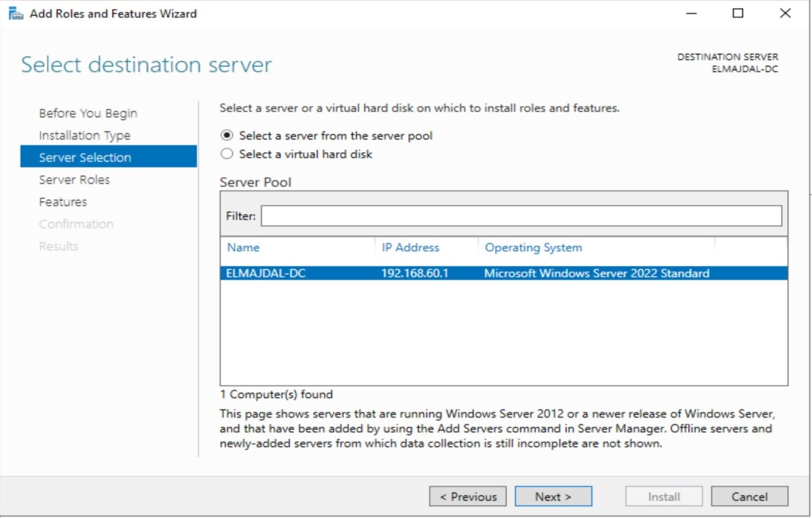The image size is (812, 518).
Task: Click the Previous button
Action: [x=467, y=496]
